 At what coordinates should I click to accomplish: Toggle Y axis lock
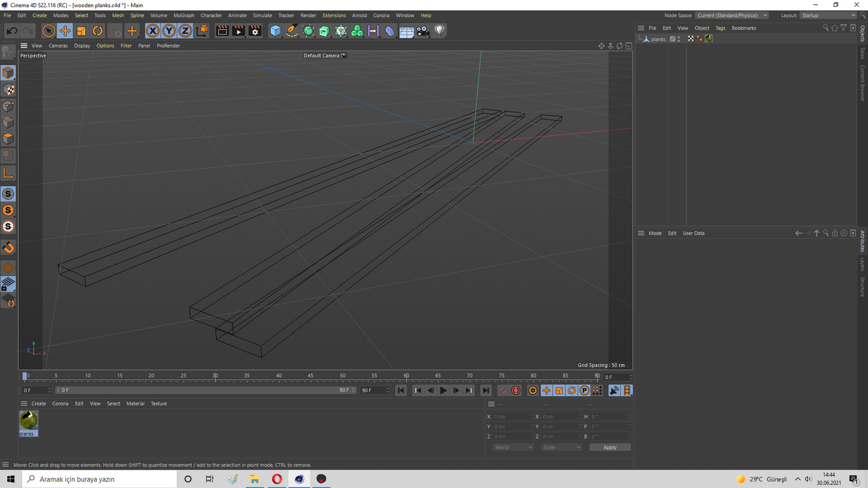tap(169, 31)
